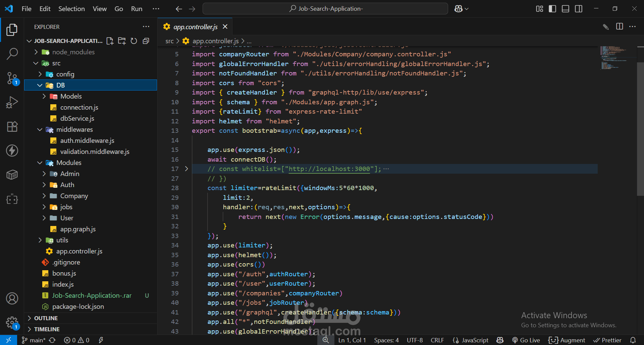
Task: Open the Extensions view
Action: click(12, 126)
